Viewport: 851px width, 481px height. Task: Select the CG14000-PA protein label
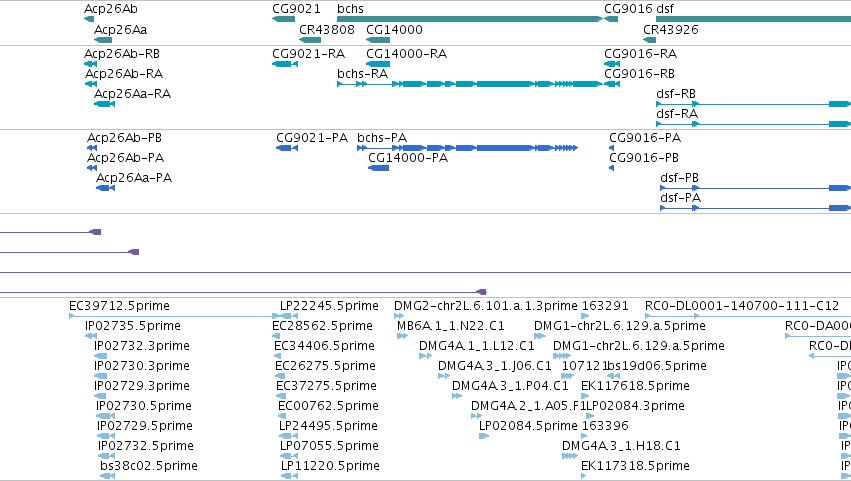point(408,157)
